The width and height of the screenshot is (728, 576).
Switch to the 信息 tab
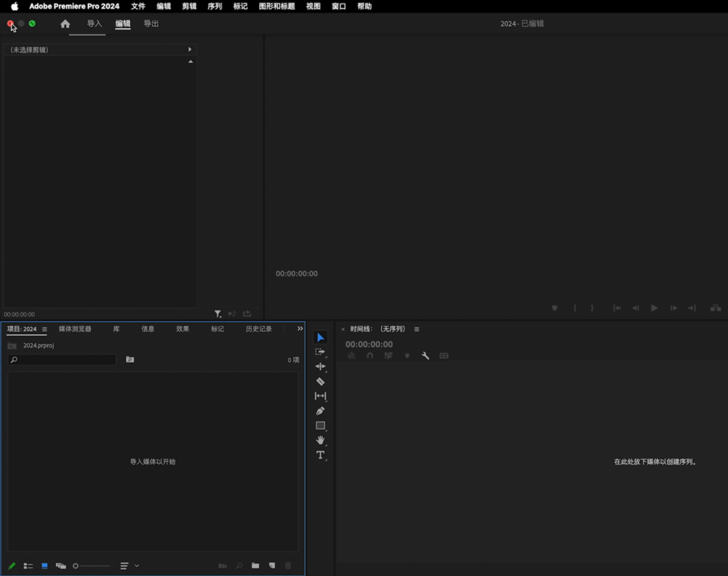tap(148, 329)
